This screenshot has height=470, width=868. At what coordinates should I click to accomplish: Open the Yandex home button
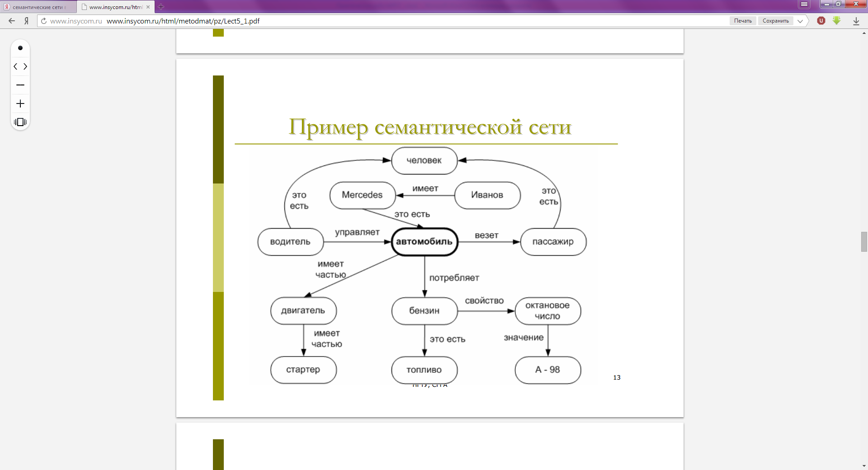27,21
